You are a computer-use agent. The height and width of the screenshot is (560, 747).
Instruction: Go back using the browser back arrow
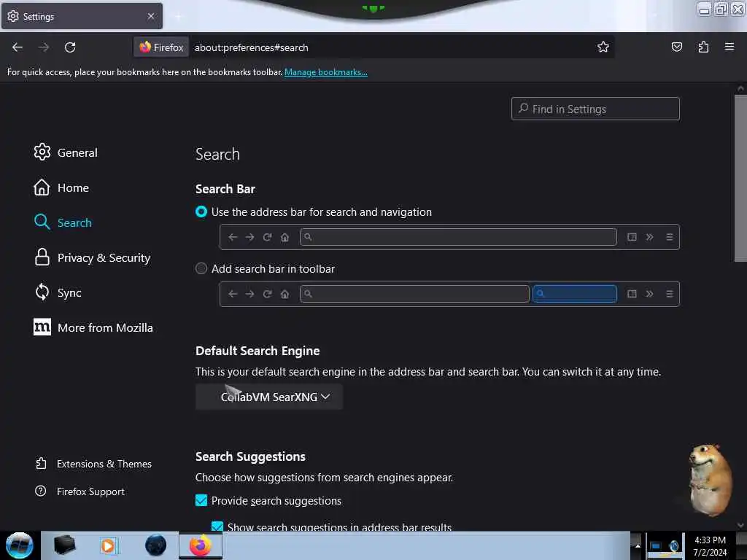18,47
